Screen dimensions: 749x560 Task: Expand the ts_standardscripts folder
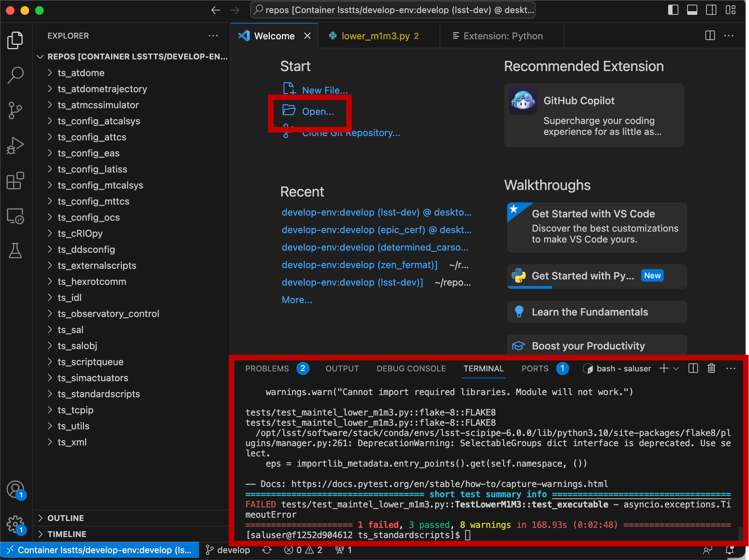pyautogui.click(x=99, y=394)
